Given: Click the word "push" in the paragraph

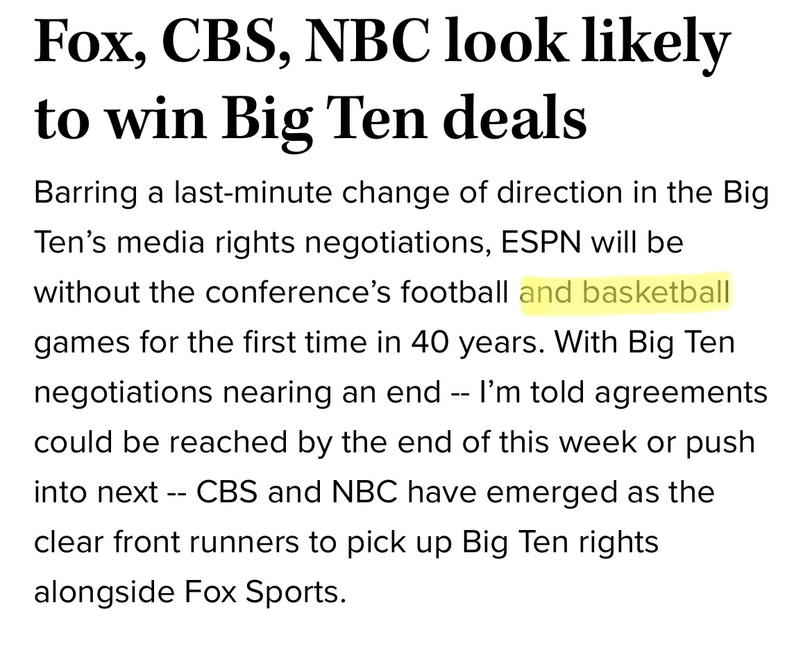Looking at the screenshot, I should (720, 442).
